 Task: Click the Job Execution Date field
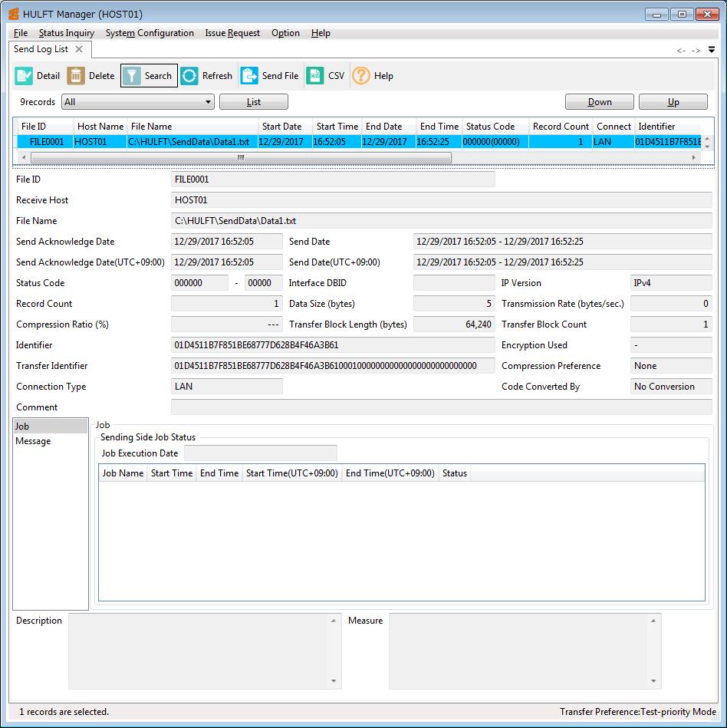(261, 453)
